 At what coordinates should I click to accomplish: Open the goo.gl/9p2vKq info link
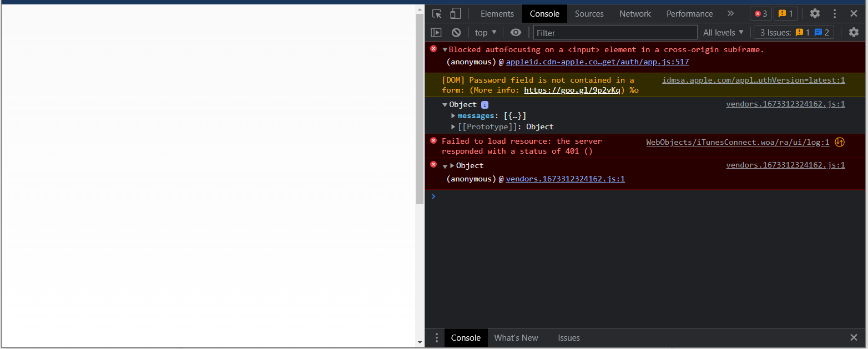(x=572, y=90)
